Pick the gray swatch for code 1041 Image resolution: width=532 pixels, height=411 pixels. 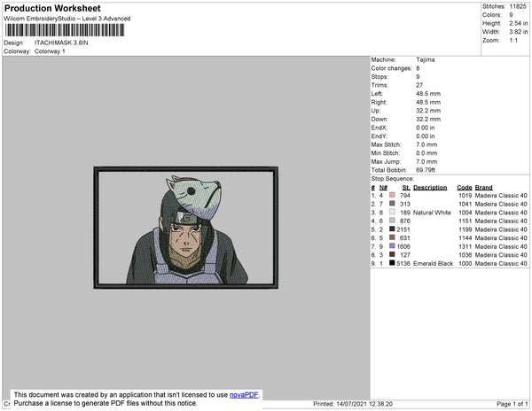(392, 204)
